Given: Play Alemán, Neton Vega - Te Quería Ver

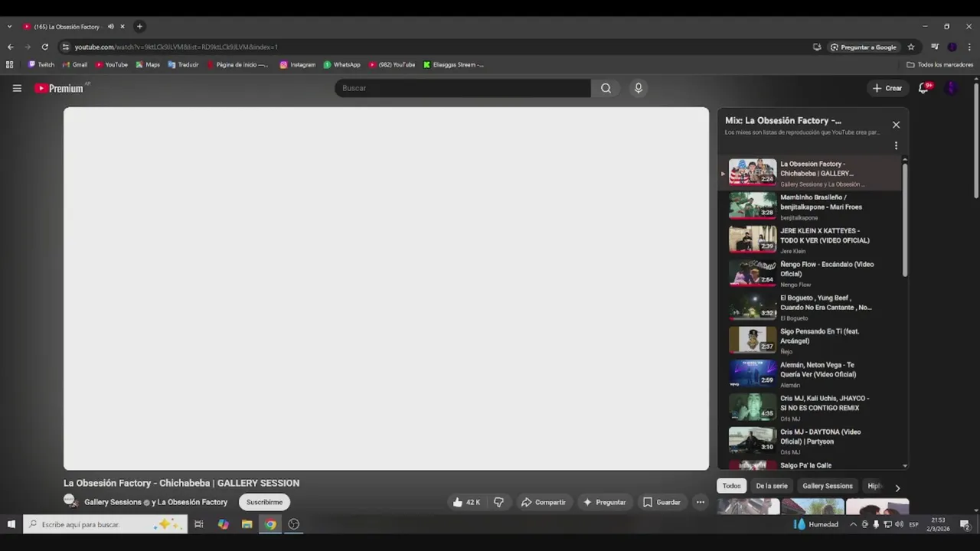Looking at the screenshot, I should [812, 373].
